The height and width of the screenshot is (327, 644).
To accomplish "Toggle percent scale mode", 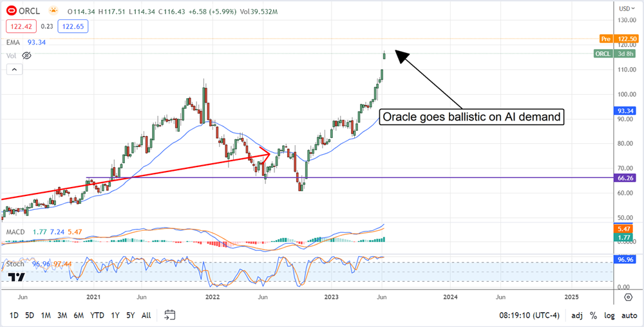I will click(592, 315).
